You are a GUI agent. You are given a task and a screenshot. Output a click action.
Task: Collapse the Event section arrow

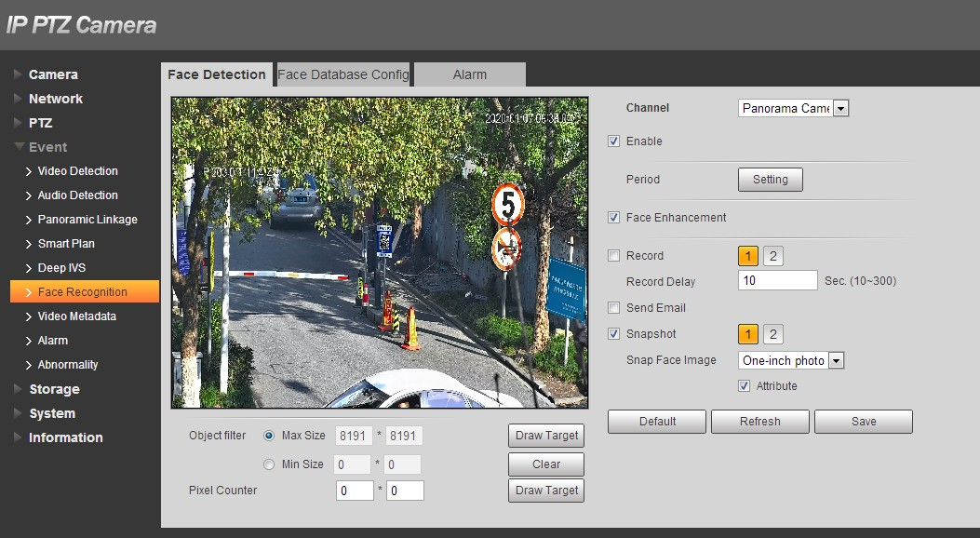coord(20,147)
